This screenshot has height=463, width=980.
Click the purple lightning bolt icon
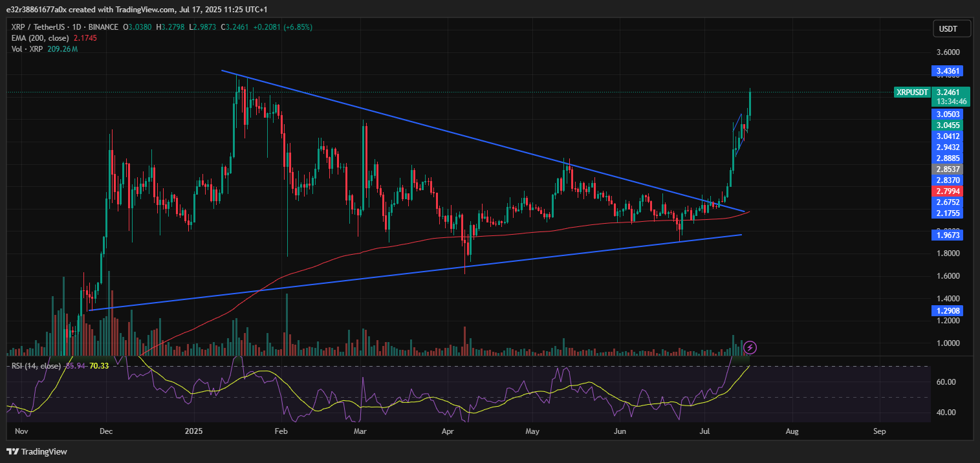coord(750,348)
